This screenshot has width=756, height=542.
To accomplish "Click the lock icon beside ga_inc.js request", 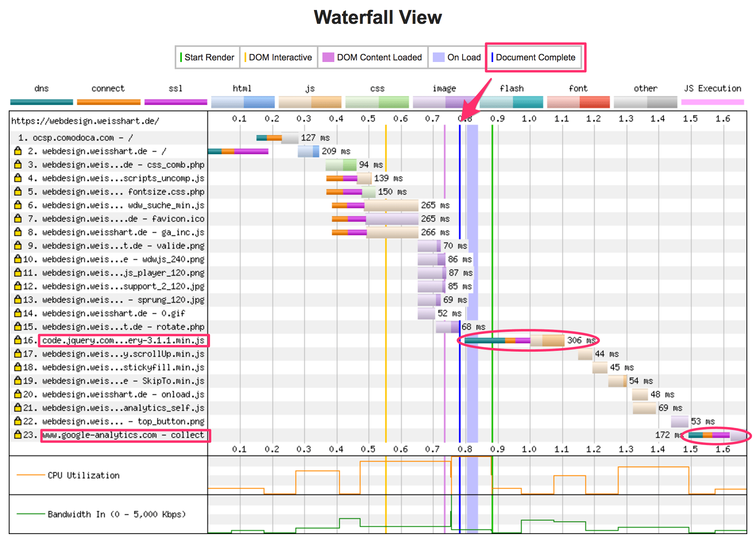I will [18, 232].
